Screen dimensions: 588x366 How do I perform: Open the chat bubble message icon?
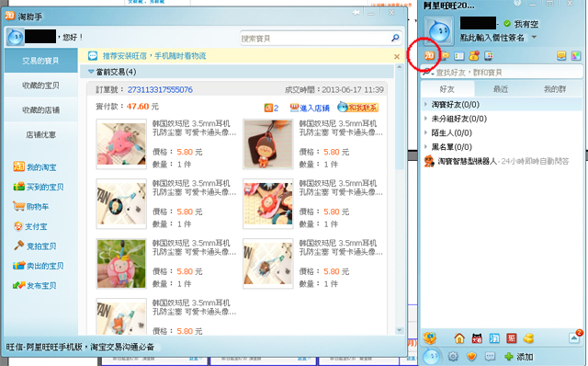490,356
